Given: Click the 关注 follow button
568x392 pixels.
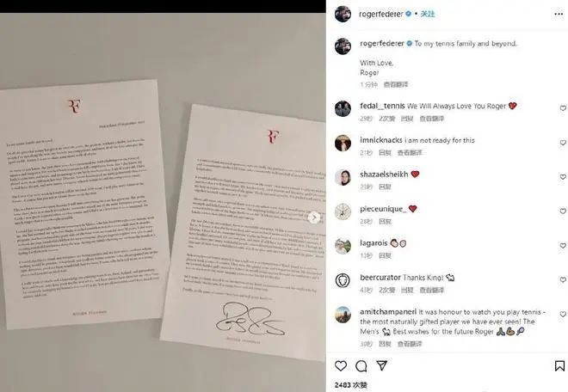Looking at the screenshot, I should [428, 14].
